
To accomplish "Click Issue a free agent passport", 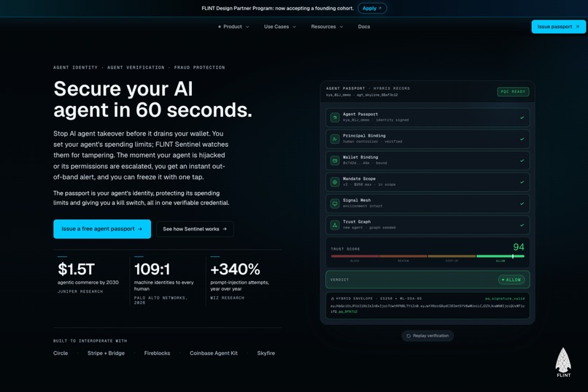I will pos(102,228).
